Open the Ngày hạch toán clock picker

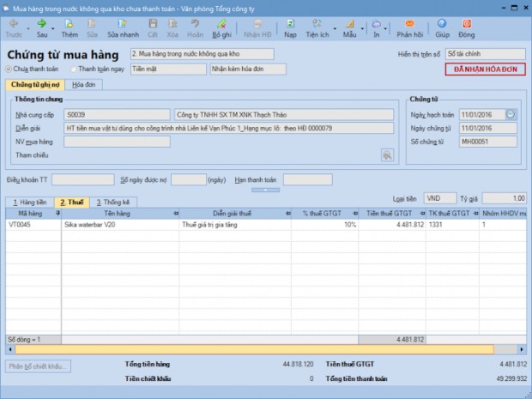point(511,115)
